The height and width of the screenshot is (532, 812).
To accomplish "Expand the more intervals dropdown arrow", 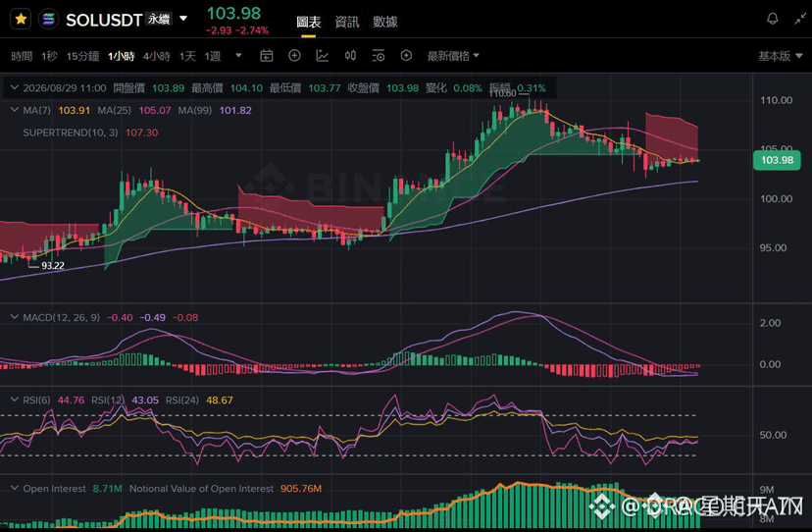I will point(238,56).
